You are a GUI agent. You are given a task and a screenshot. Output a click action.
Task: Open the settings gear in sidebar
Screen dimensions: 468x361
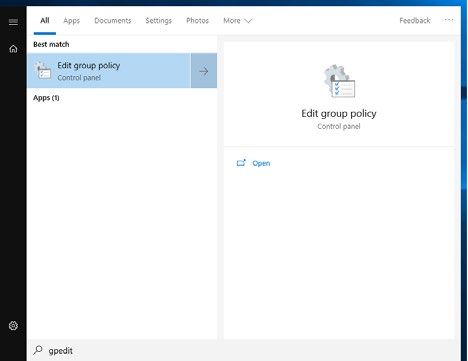(13, 325)
